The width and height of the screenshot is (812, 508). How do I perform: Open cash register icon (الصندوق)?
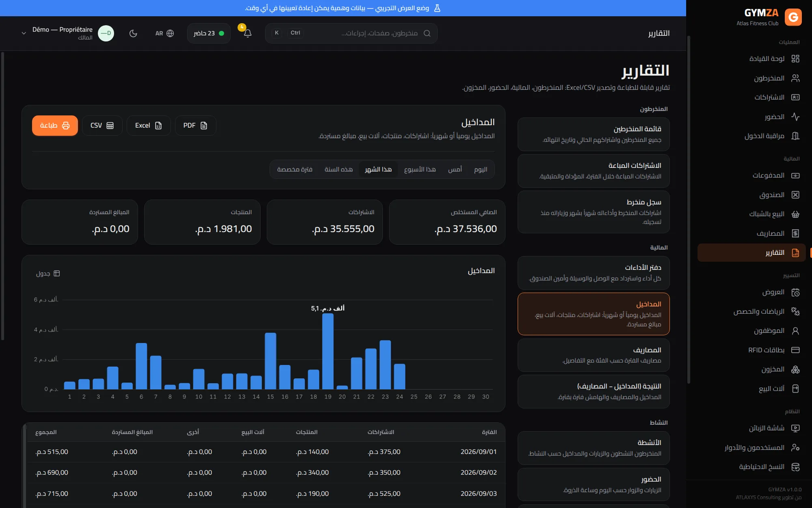[x=795, y=195]
